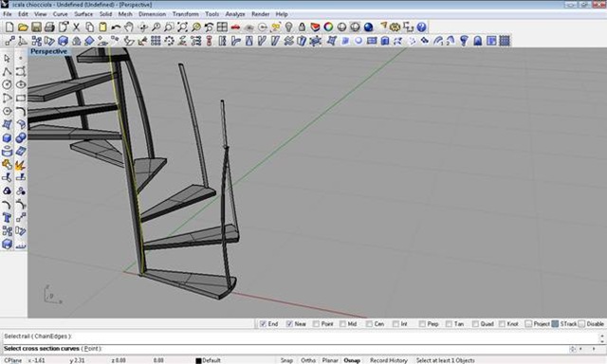Enable the Perp osnap checkbox
Image resolution: width=607 pixels, height=364 pixels.
pos(422,324)
